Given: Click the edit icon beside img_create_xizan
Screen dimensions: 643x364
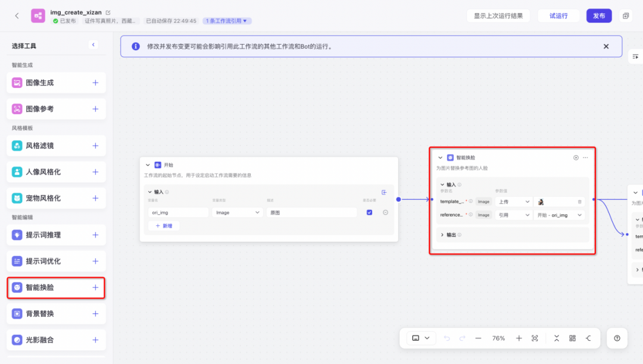Looking at the screenshot, I should pyautogui.click(x=108, y=12).
